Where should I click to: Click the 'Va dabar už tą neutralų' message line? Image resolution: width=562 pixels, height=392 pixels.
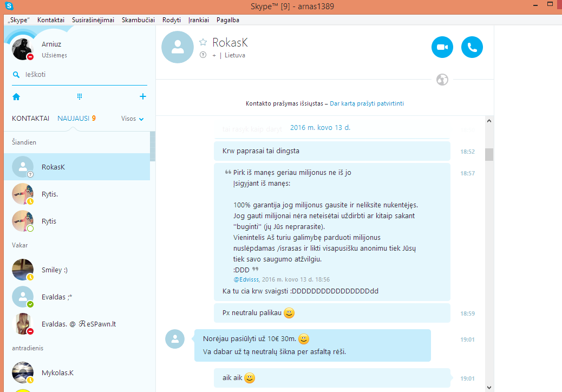point(275,352)
